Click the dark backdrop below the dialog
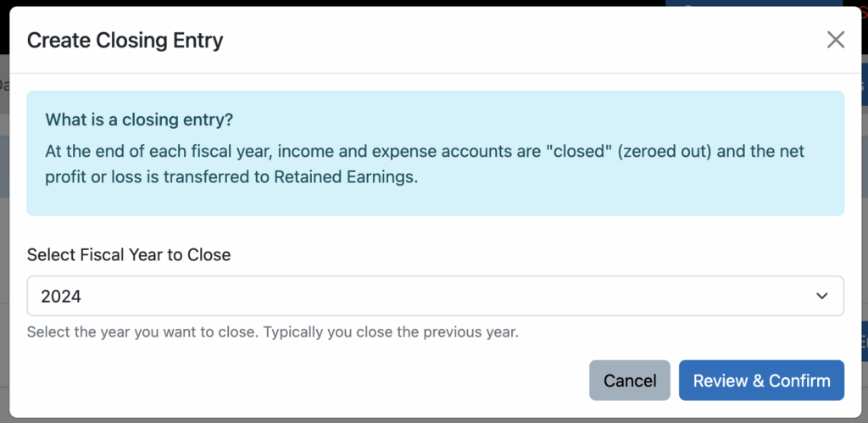The height and width of the screenshot is (423, 868). (x=424, y=420)
